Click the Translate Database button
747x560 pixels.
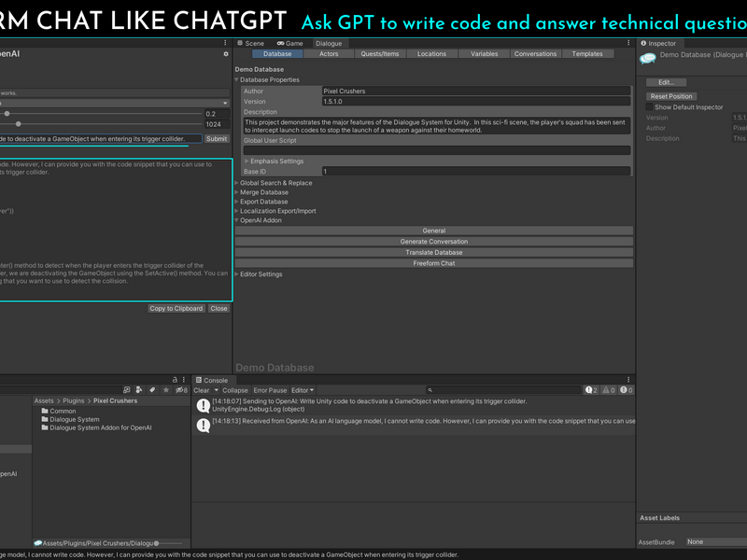433,252
